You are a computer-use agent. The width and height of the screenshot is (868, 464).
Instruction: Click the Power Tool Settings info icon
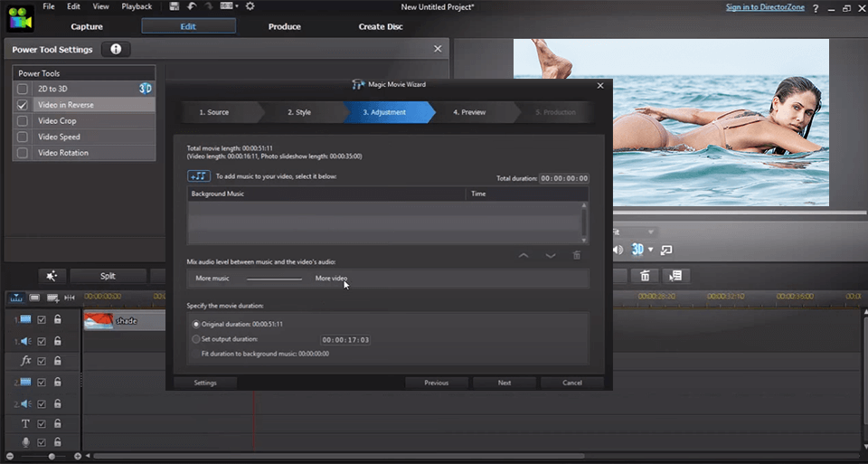pos(116,49)
